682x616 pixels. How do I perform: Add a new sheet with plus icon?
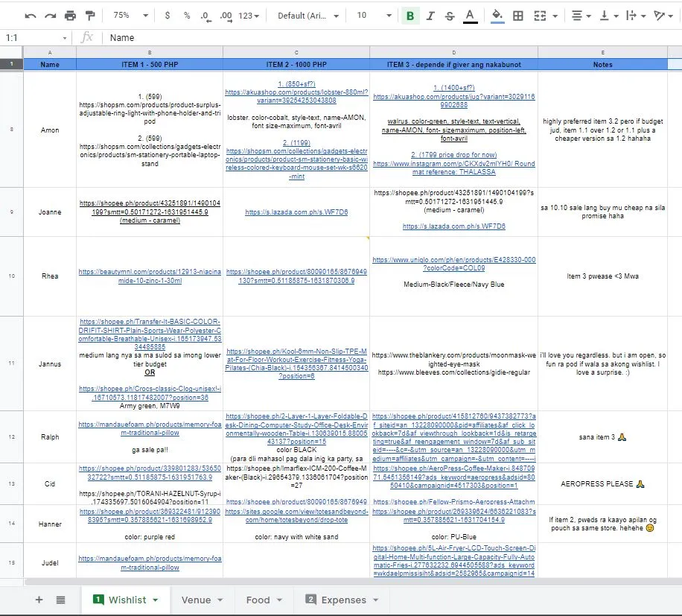click(x=39, y=600)
